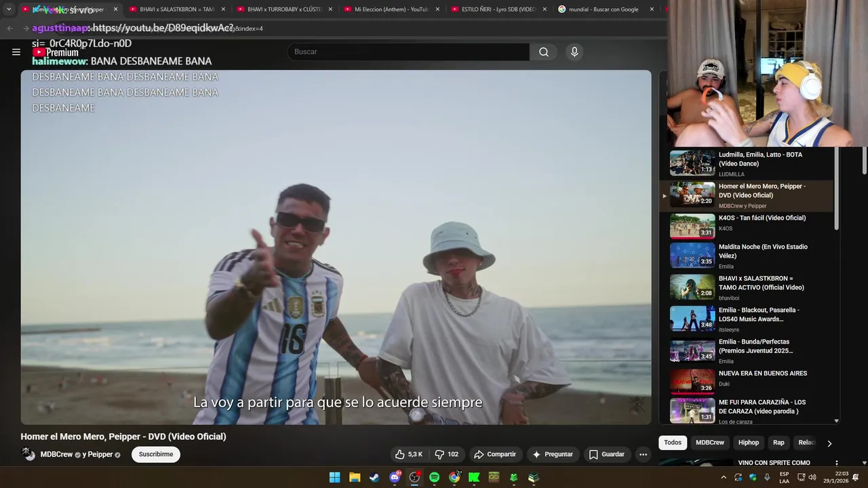This screenshot has height=488, width=868.
Task: Go back with browser back arrow
Action: [x=9, y=28]
